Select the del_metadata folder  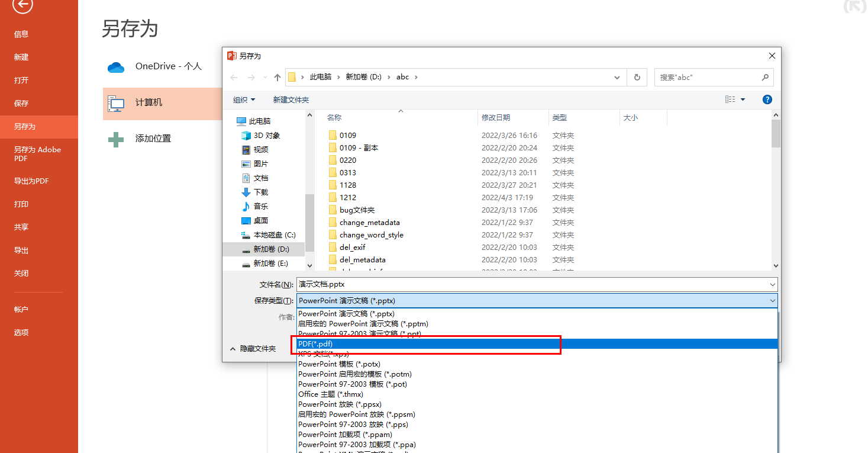click(x=363, y=260)
